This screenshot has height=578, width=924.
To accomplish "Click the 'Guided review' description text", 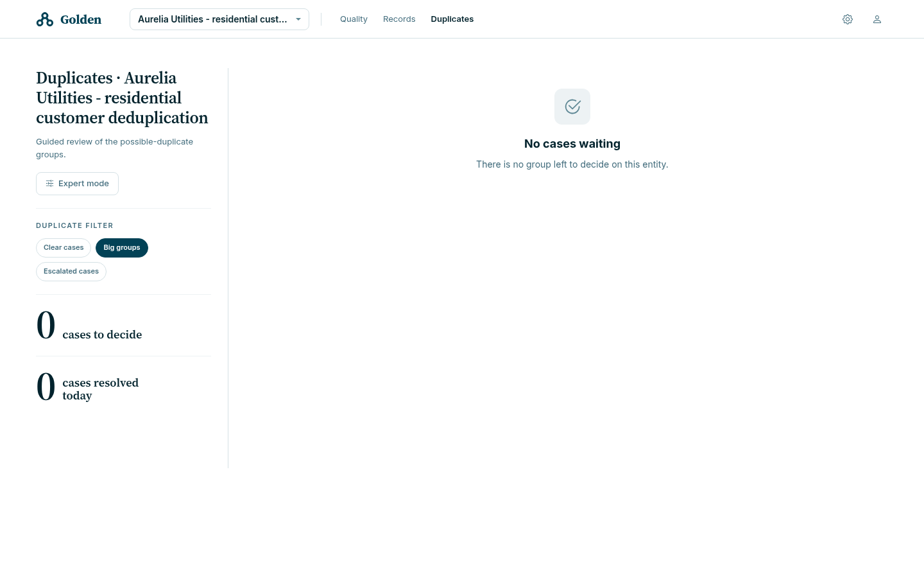I will coord(114,148).
